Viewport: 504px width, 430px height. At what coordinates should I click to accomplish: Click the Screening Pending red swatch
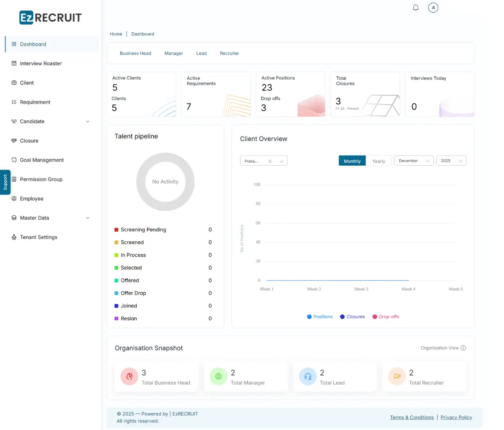point(117,230)
